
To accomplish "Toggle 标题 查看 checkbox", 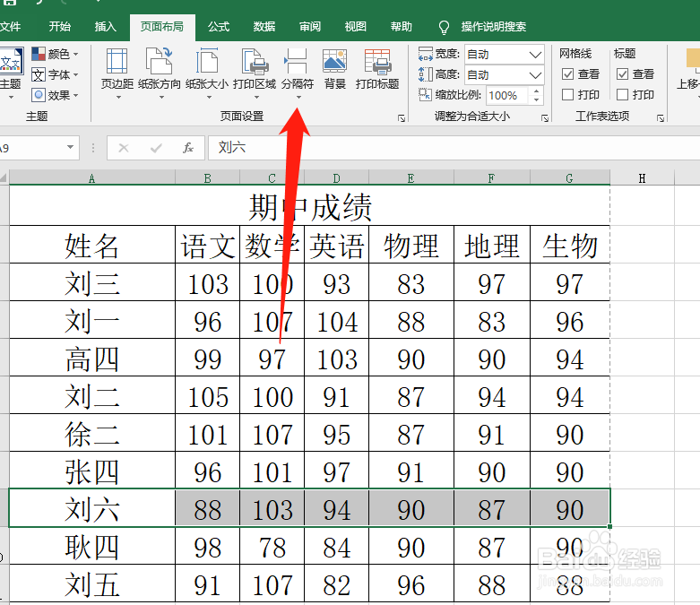I will pyautogui.click(x=622, y=74).
